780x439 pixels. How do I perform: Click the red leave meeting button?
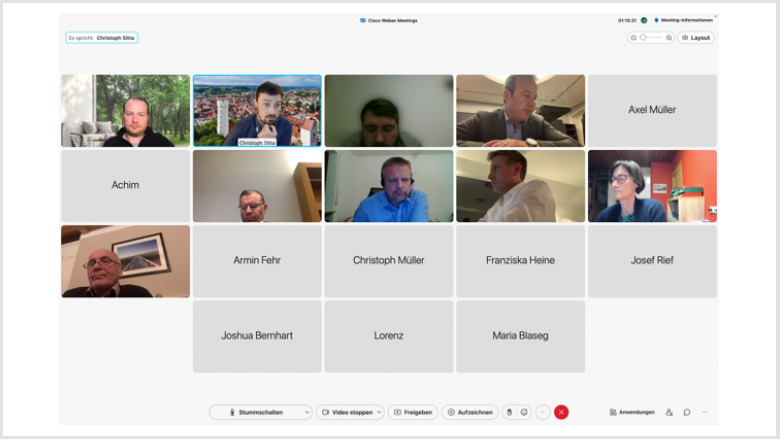point(561,412)
